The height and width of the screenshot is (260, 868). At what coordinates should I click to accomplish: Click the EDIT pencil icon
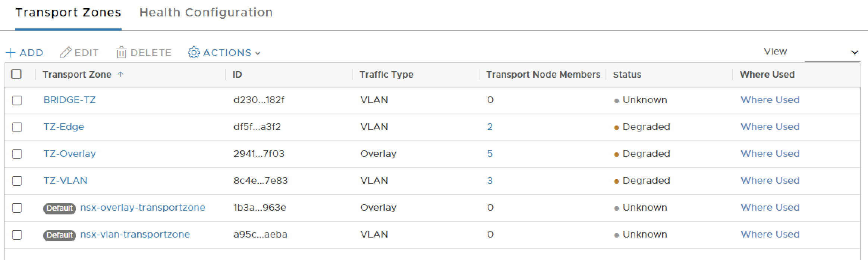coord(65,53)
